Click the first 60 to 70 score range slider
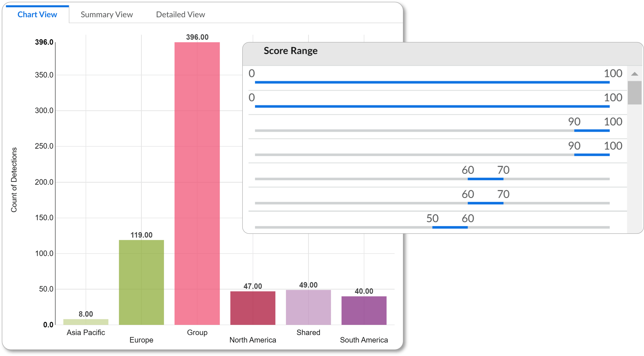The image size is (644, 356). [x=432, y=179]
